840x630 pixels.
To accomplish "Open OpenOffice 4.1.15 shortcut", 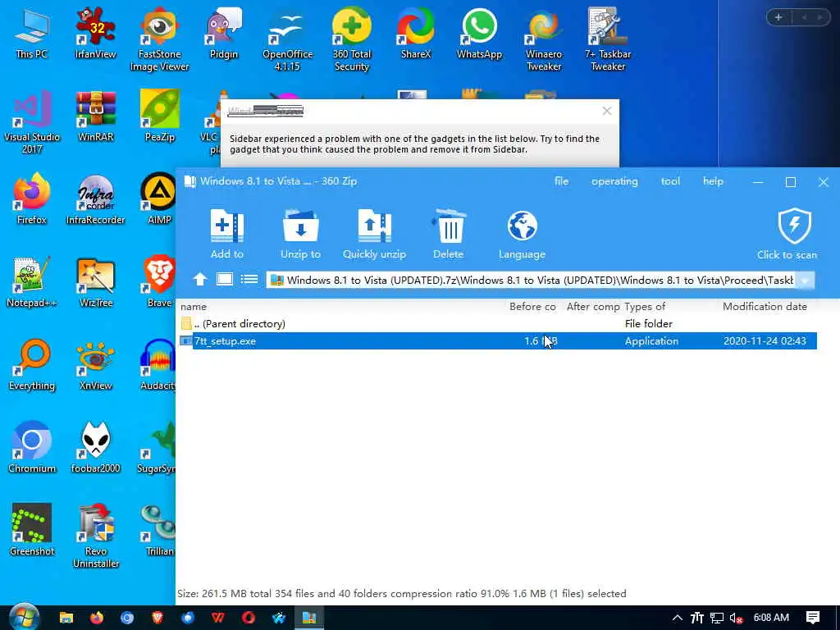I will coord(288,39).
